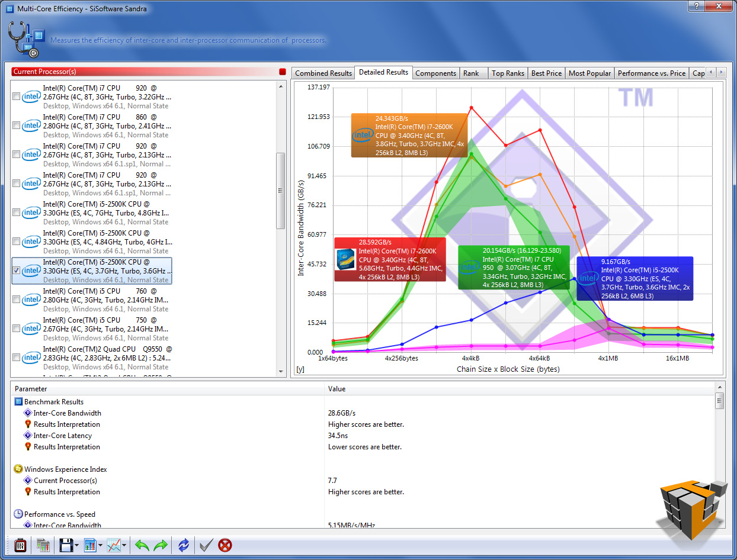737x560 pixels.
Task: Click processor list scrollbar down arrow
Action: click(281, 371)
